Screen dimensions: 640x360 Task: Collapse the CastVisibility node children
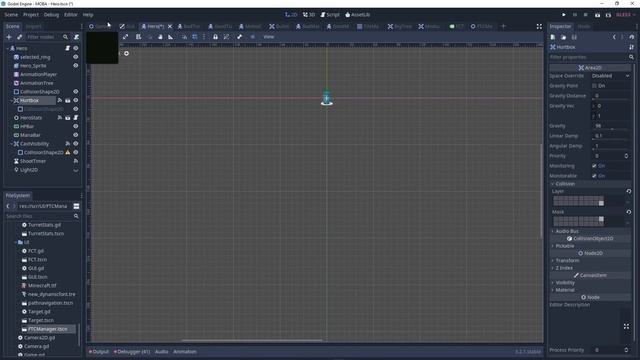[11, 144]
